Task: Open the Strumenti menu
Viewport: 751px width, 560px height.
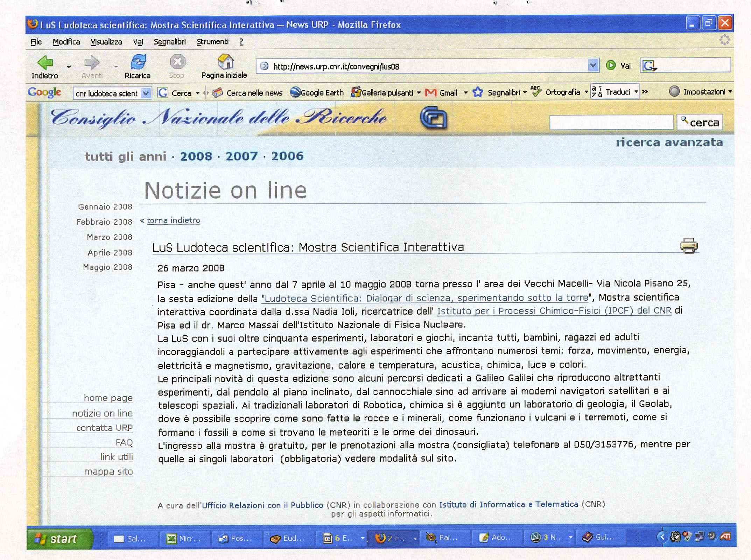Action: (212, 42)
